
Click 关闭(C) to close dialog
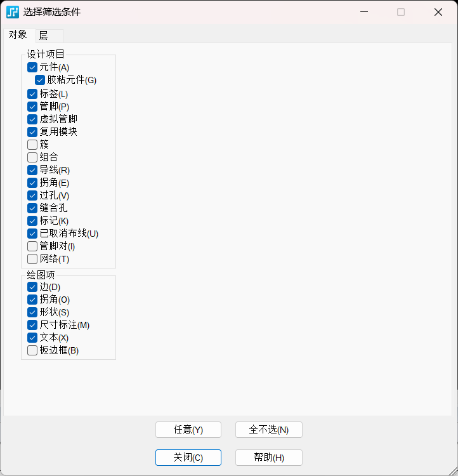[x=188, y=458]
